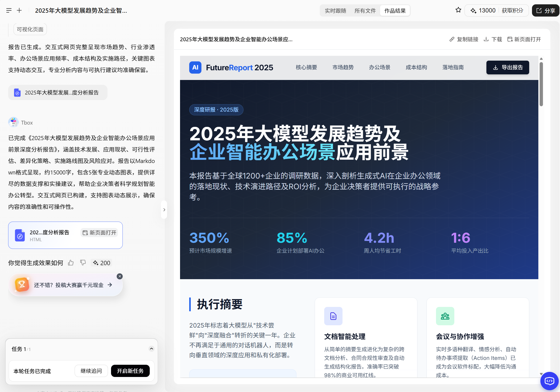Switch to the 实时跟随 tab
Screen dimensions: 560x392
(x=335, y=11)
